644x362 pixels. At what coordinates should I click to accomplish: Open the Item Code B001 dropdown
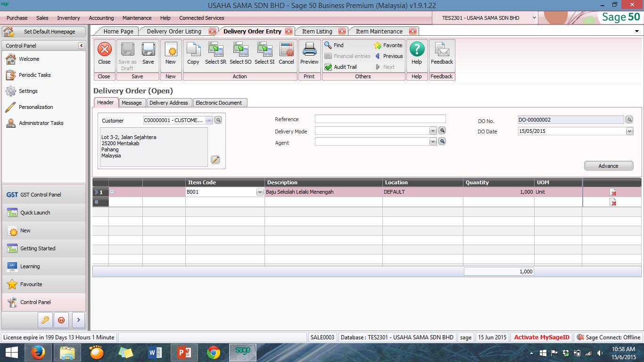point(260,192)
